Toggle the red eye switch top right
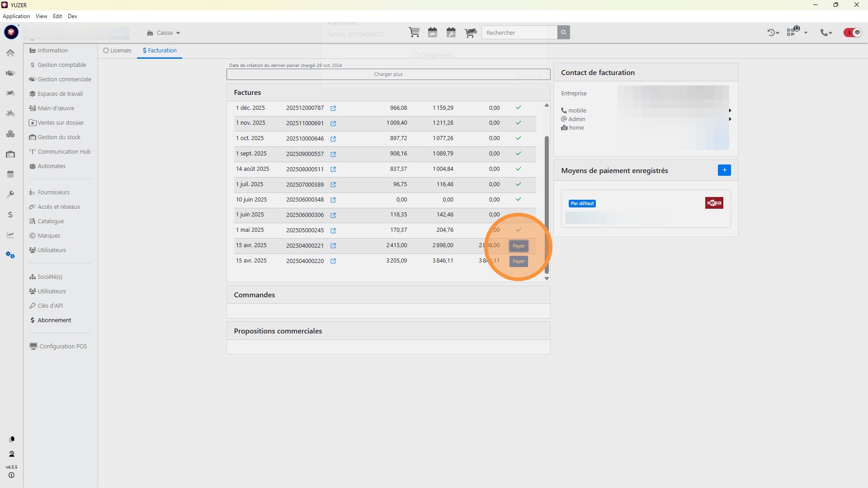The height and width of the screenshot is (488, 868). [852, 33]
